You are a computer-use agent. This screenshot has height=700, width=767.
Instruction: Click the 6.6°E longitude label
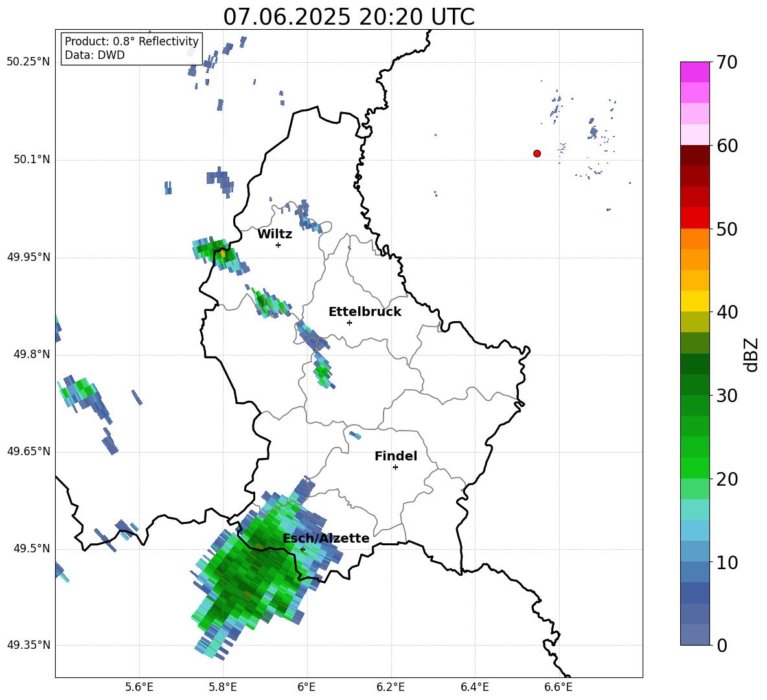tap(558, 687)
